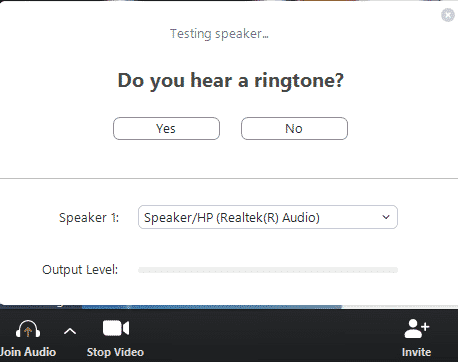Click the Invite text label
The height and width of the screenshot is (362, 458).
point(416,352)
